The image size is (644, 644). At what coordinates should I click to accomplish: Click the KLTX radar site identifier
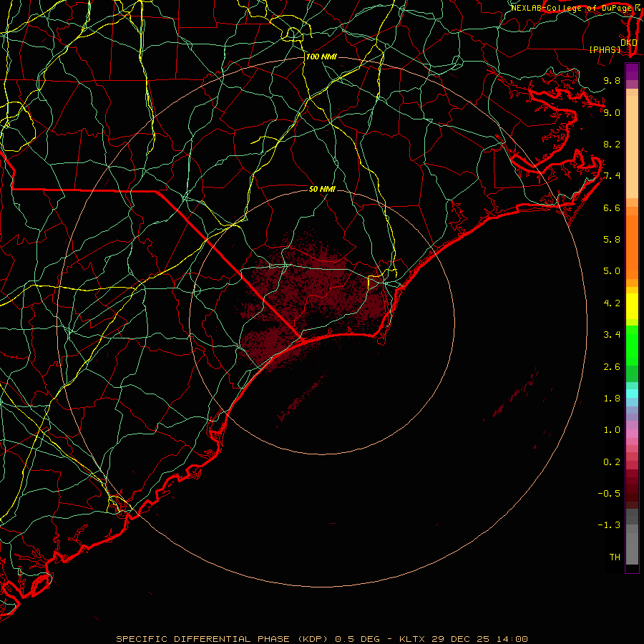tap(413, 639)
